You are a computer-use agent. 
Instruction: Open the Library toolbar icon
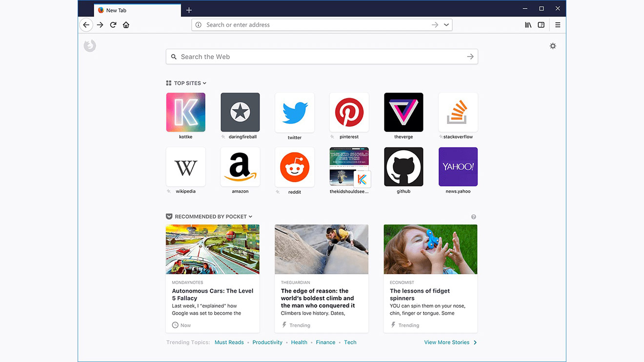point(528,25)
